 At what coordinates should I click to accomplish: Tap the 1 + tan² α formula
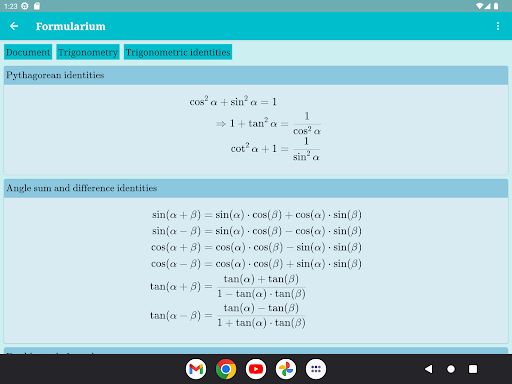click(268, 124)
